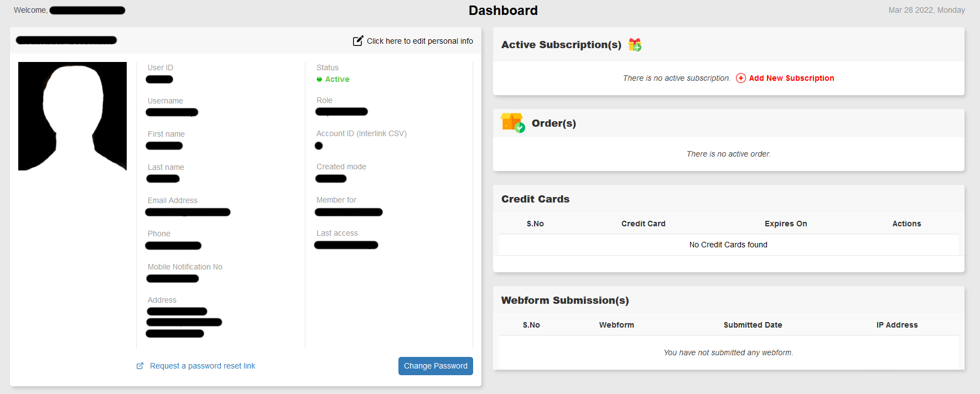
Task: Click the 'First name' field label
Action: [166, 134]
